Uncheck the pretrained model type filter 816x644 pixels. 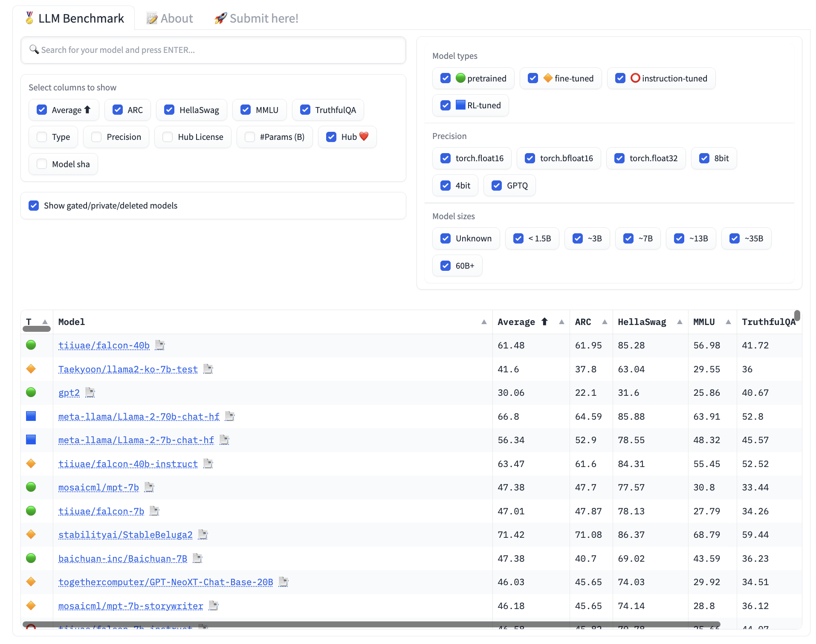coord(446,78)
